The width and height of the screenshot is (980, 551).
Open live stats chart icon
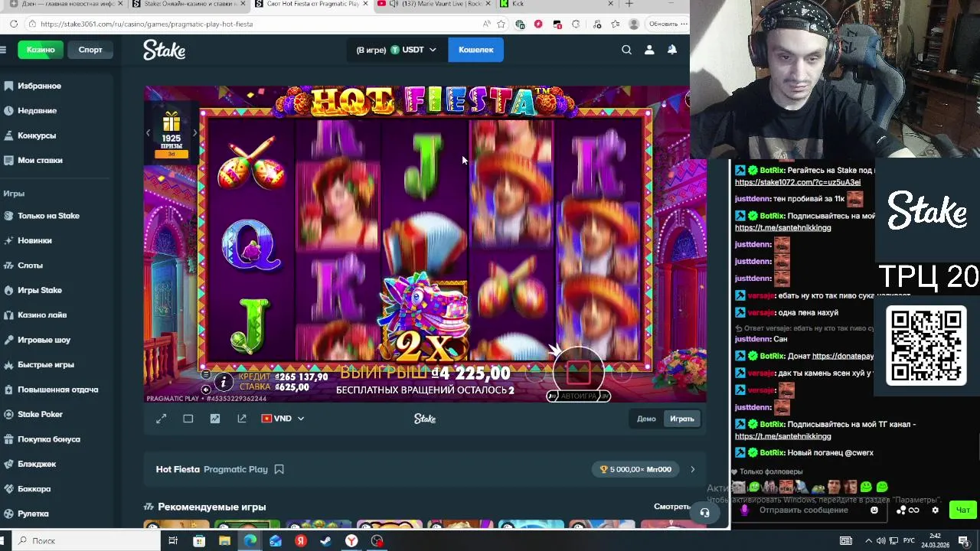click(215, 419)
